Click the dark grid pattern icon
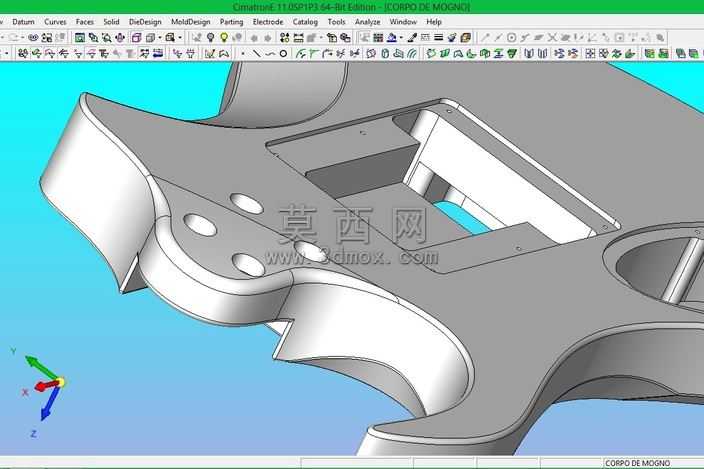The height and width of the screenshot is (469, 704). (x=378, y=38)
